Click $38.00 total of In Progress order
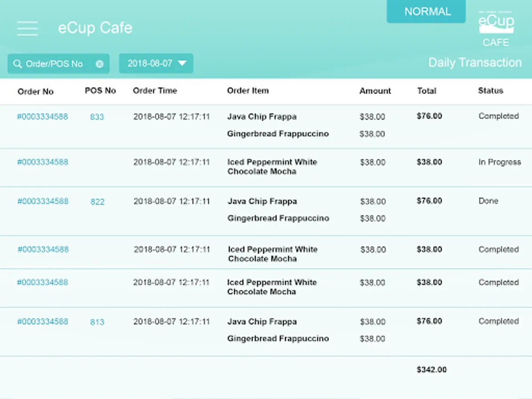 coord(429,162)
